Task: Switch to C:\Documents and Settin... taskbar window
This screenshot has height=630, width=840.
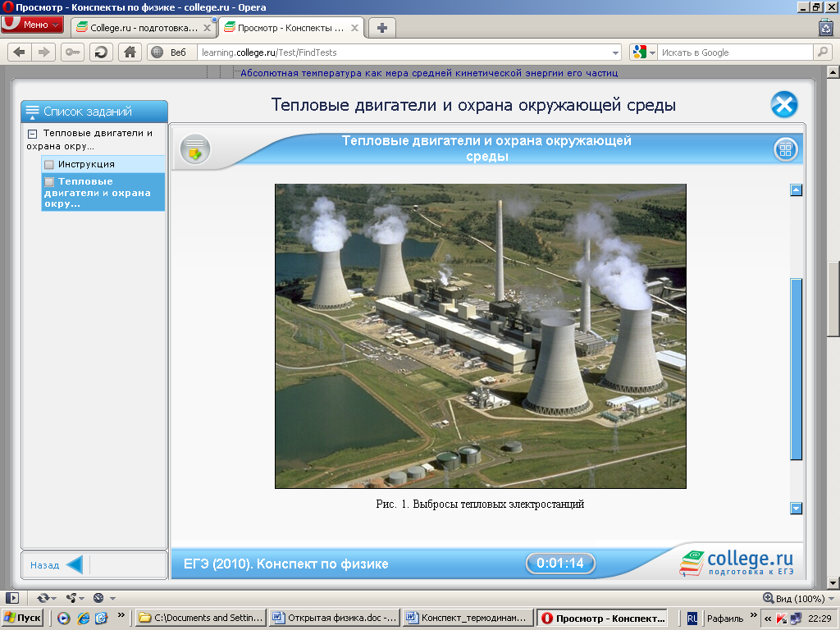Action: click(x=201, y=618)
